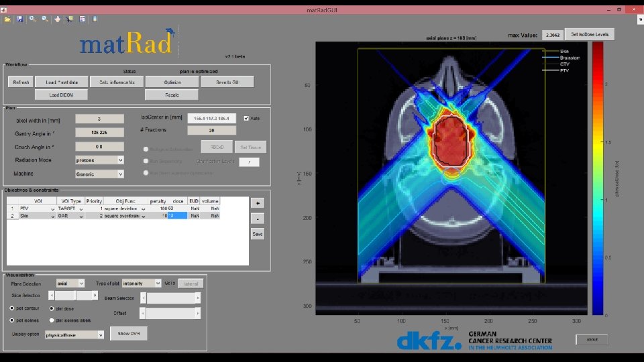Click row 1 header in objectives table
Viewport: 644px width, 362px height.
(x=12, y=208)
